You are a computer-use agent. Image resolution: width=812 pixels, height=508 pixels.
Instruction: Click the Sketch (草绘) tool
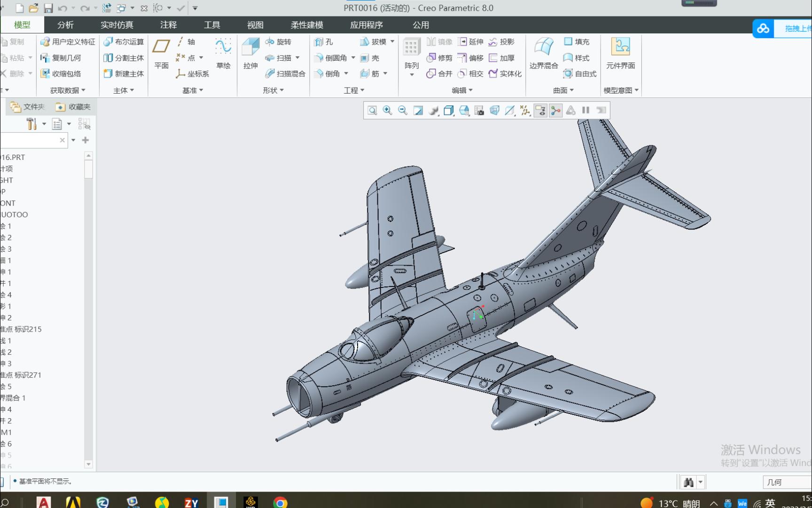point(223,54)
